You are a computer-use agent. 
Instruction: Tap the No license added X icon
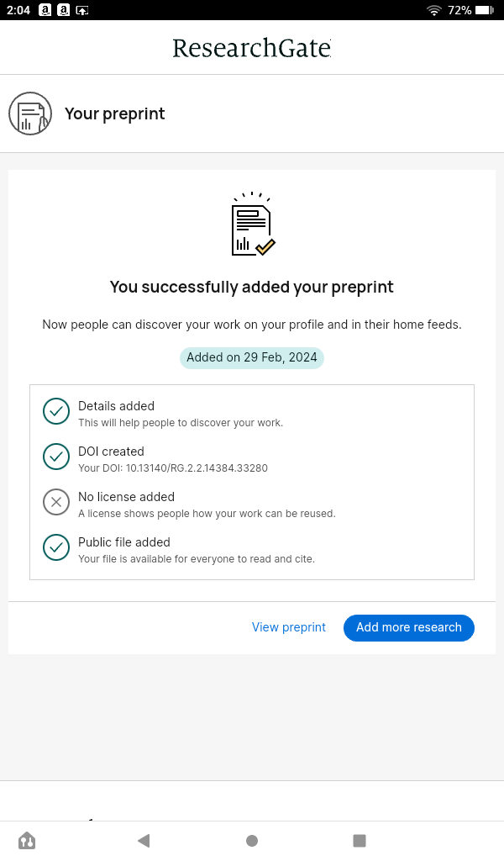(x=56, y=502)
